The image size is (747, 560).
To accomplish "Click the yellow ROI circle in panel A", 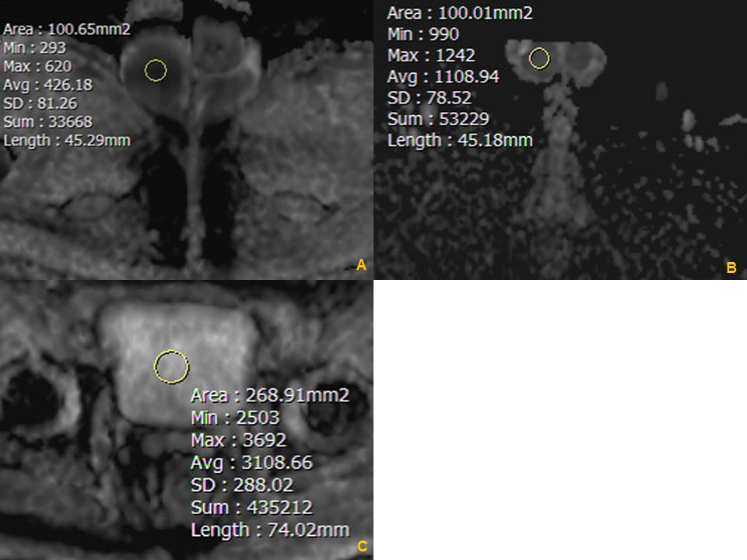I will [156, 71].
